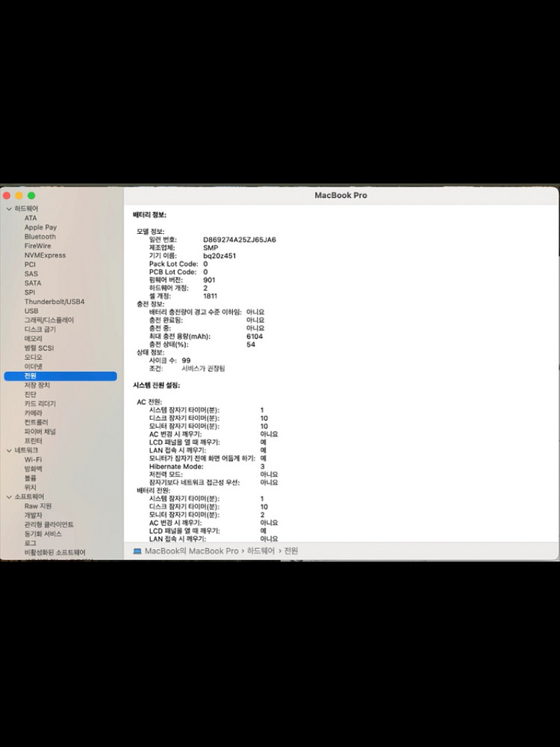Click the 시스템 전원 설정 heading
The height and width of the screenshot is (747, 560).
156,385
